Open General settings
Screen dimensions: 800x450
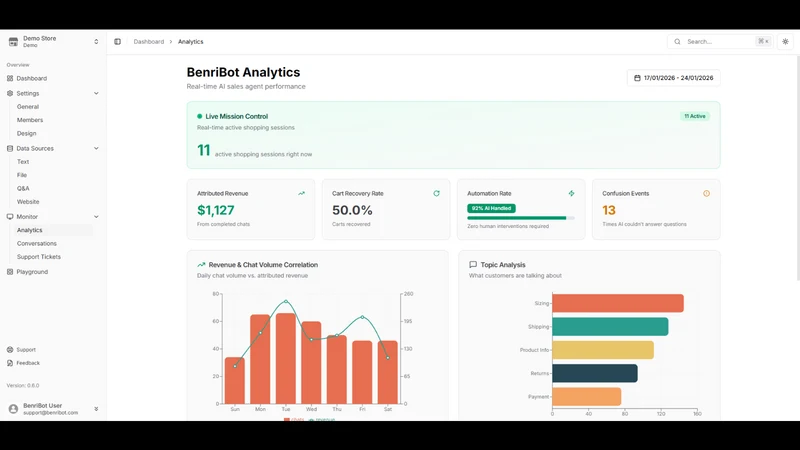click(28, 107)
